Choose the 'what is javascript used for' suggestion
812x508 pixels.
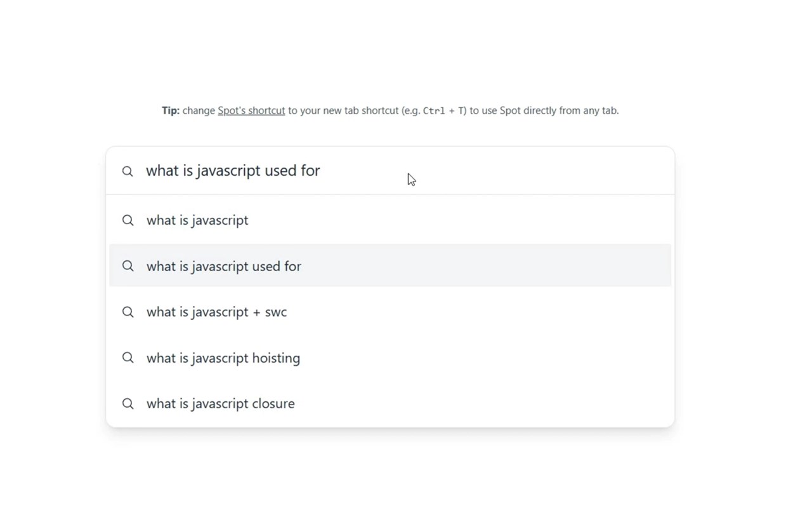[224, 266]
